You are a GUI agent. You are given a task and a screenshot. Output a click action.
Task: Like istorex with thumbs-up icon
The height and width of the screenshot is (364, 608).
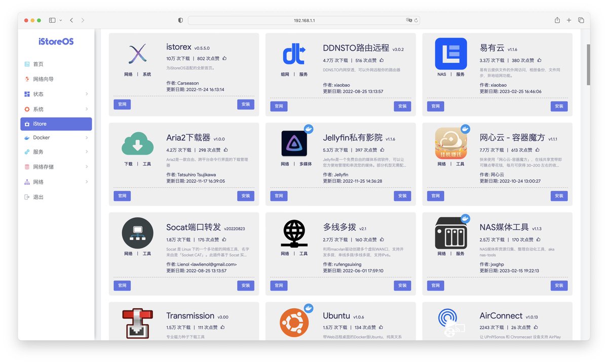point(224,59)
